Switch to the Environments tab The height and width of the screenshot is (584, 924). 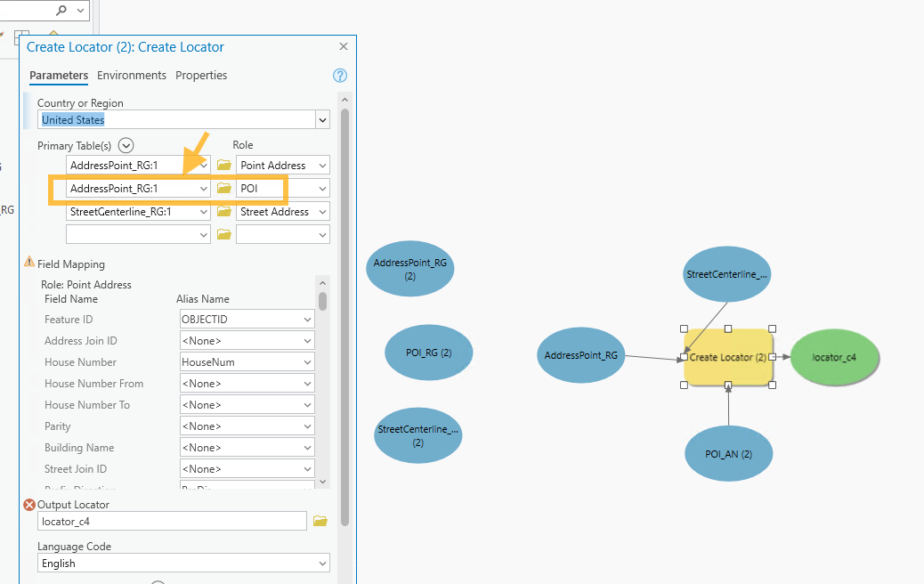point(132,76)
